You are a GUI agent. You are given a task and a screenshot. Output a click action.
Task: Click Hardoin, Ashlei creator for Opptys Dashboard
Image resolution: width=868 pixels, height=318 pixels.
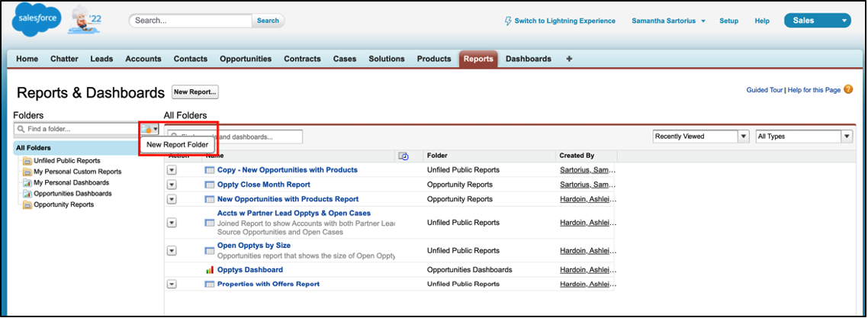pyautogui.click(x=588, y=270)
